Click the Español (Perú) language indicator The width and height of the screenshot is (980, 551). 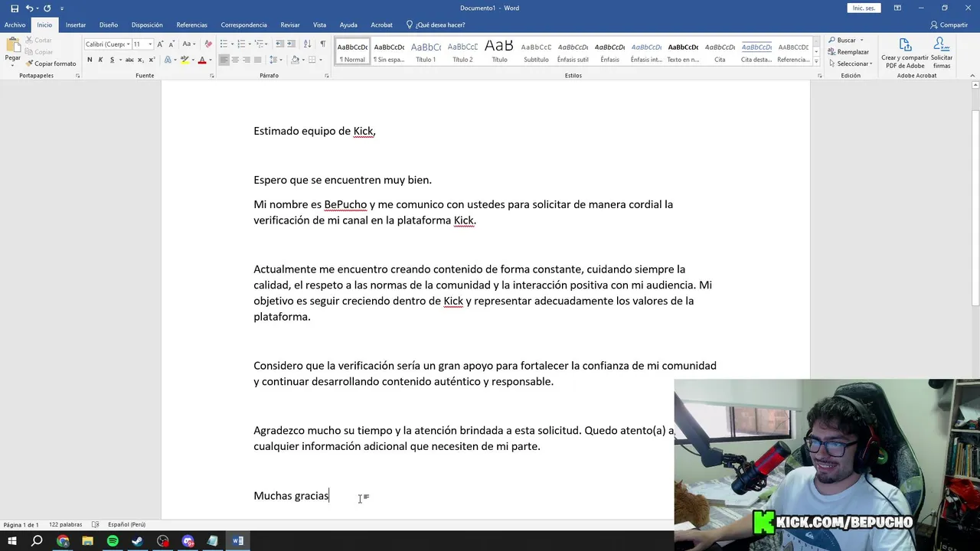click(x=126, y=525)
